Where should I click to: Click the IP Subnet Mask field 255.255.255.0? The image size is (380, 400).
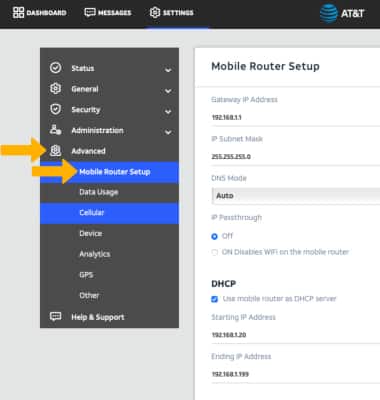pos(296,157)
